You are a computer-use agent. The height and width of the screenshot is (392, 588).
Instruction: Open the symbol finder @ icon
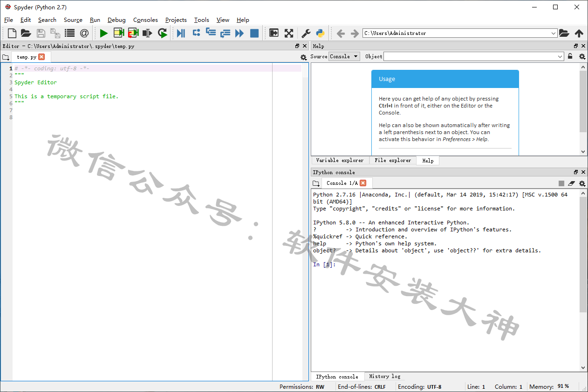click(x=84, y=33)
